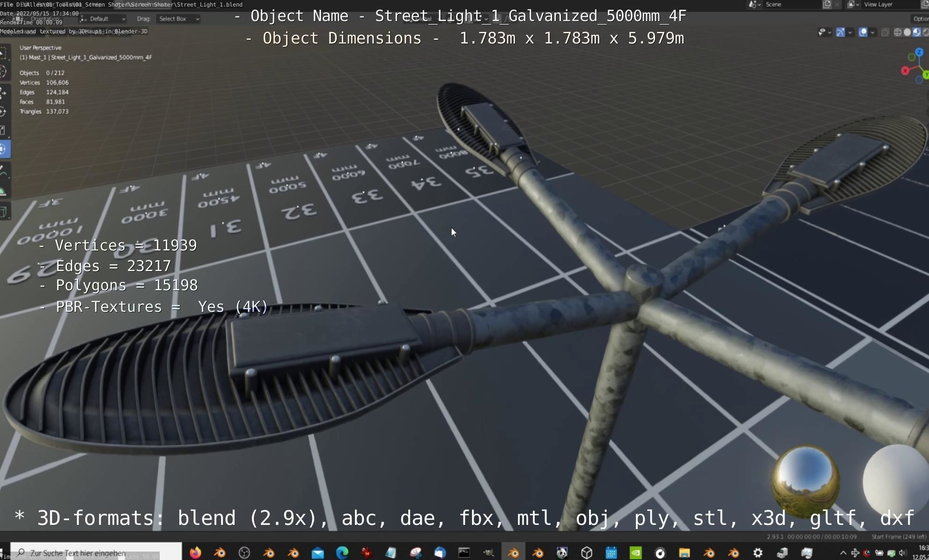
Task: Toggle the Show Gizmo button
Action: [841, 32]
